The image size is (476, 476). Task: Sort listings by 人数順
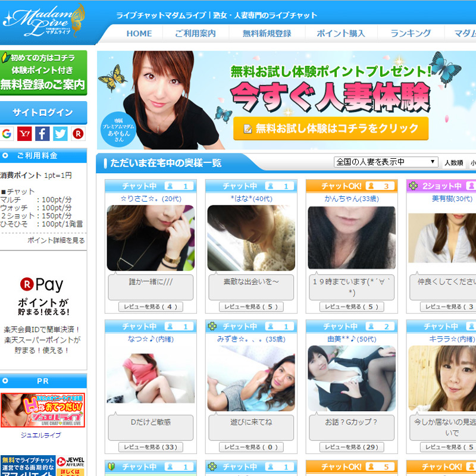(454, 163)
